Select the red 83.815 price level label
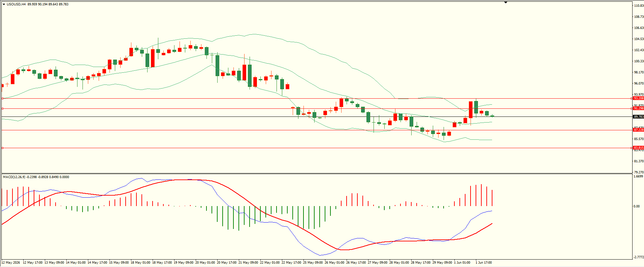The height and width of the screenshot is (267, 644). click(x=638, y=148)
